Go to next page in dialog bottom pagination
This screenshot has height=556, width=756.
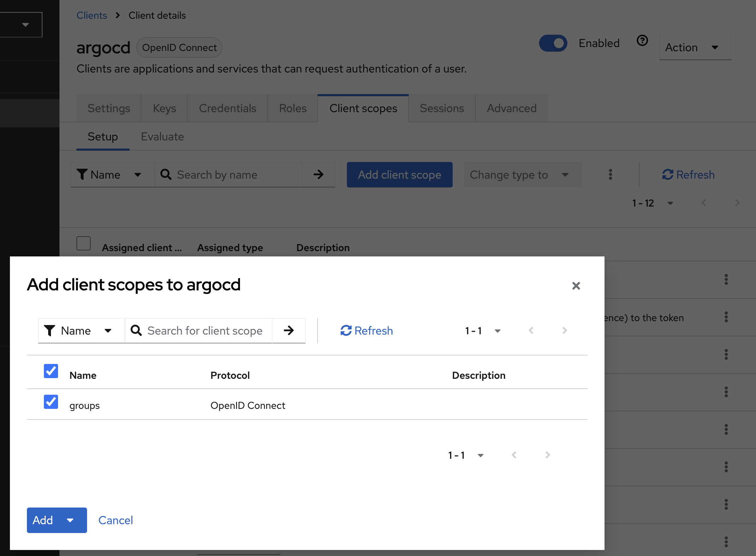[x=548, y=455]
